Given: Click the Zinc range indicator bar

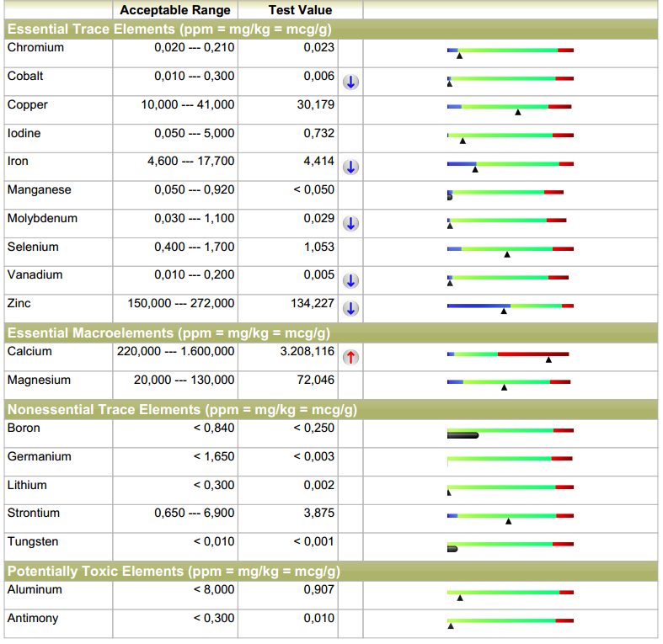Looking at the screenshot, I should [x=511, y=306].
